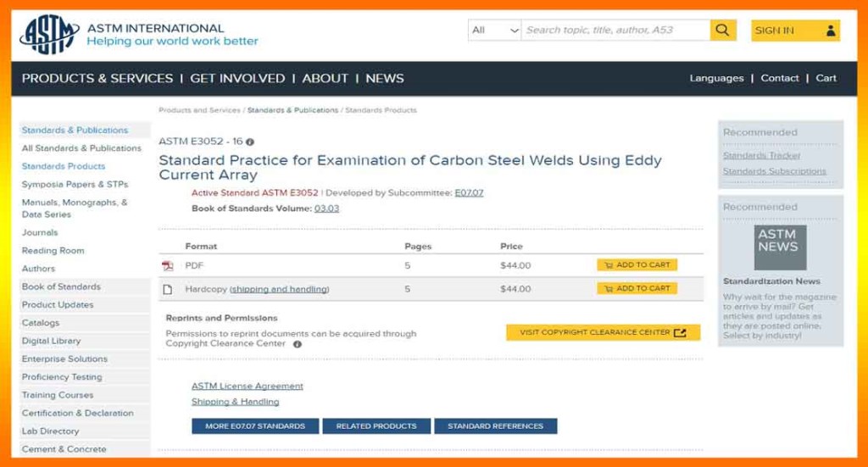The width and height of the screenshot is (868, 467).
Task: Click the Reprints and Permissions heading
Action: tap(221, 318)
